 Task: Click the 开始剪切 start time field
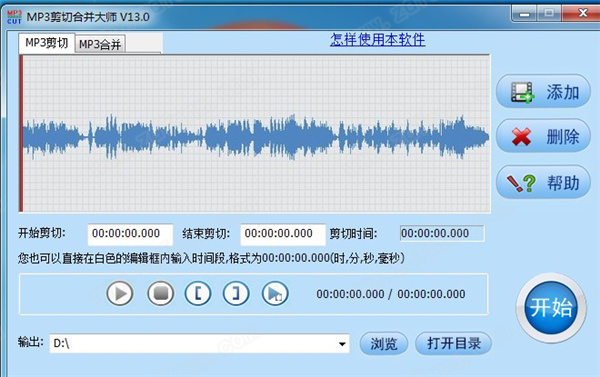pyautogui.click(x=130, y=234)
